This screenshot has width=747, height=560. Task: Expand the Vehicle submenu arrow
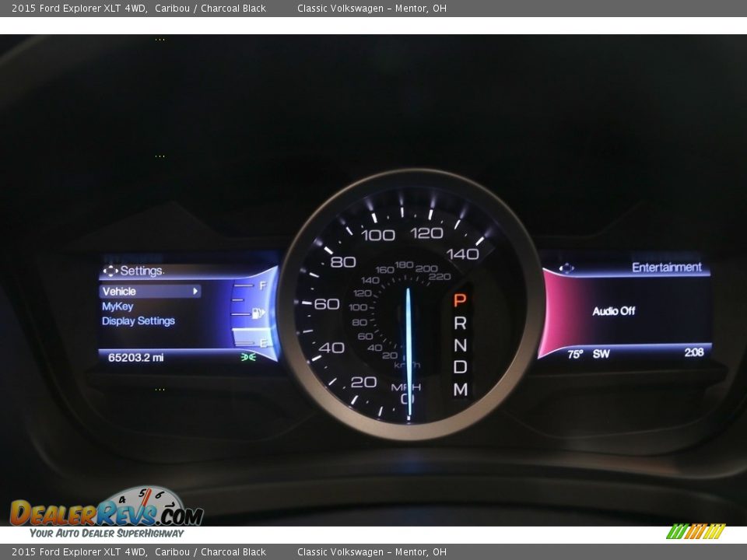195,291
